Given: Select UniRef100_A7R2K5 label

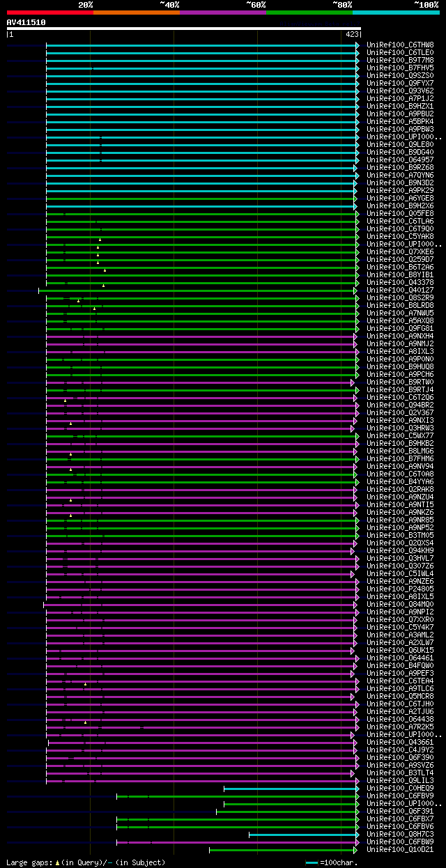Looking at the screenshot, I should [x=400, y=727].
